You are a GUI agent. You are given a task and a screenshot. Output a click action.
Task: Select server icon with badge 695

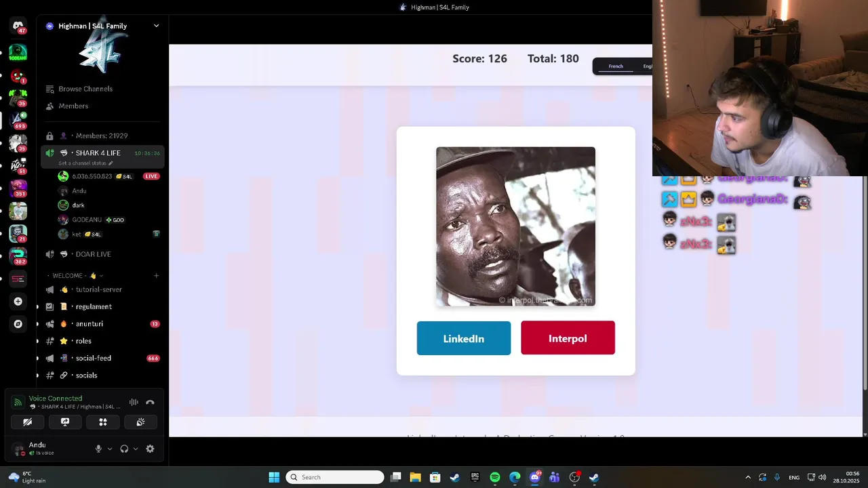[18, 119]
